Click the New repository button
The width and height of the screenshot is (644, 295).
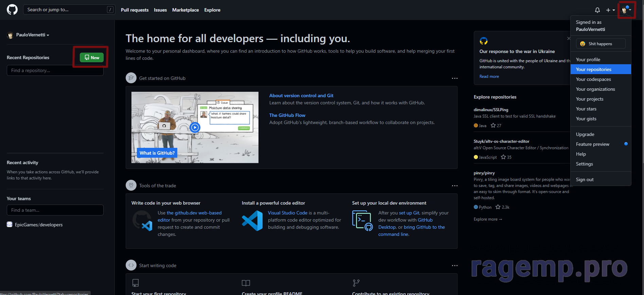(92, 57)
